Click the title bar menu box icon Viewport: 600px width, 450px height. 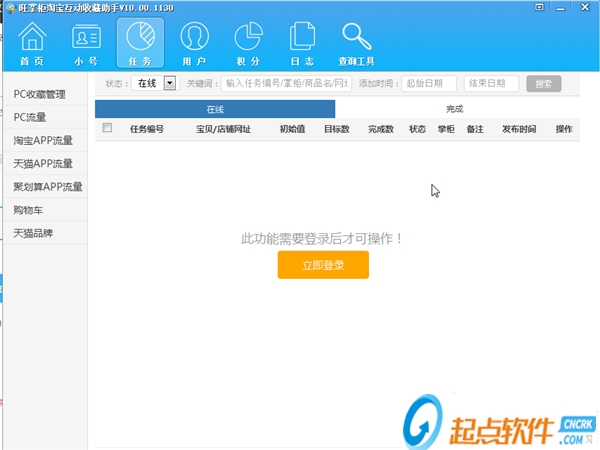[539, 7]
